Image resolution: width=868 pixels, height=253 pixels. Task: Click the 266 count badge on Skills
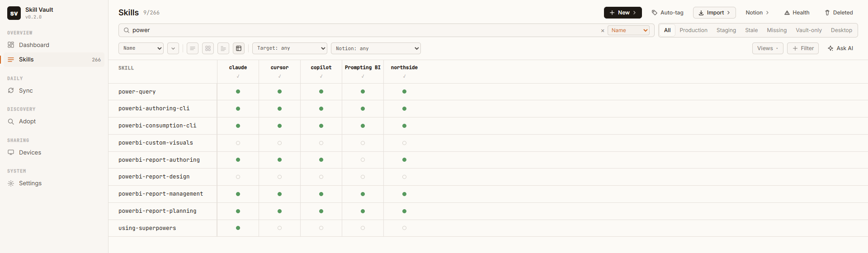96,60
